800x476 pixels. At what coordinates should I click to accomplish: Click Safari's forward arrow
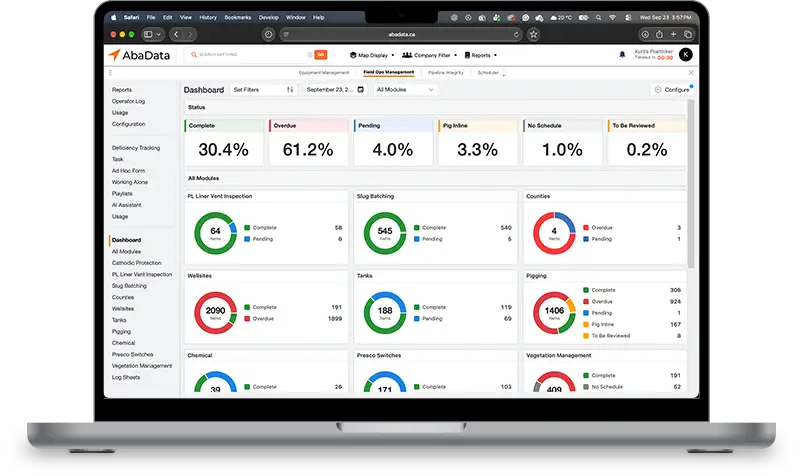coord(190,34)
